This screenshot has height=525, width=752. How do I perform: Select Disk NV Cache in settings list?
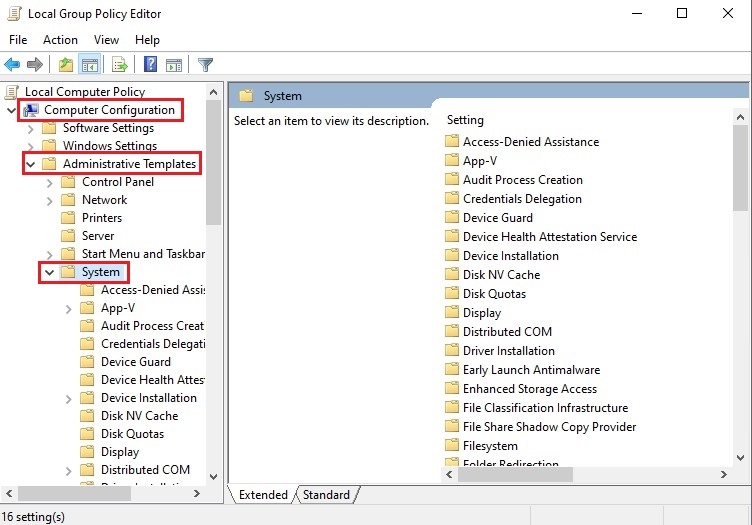(x=502, y=275)
